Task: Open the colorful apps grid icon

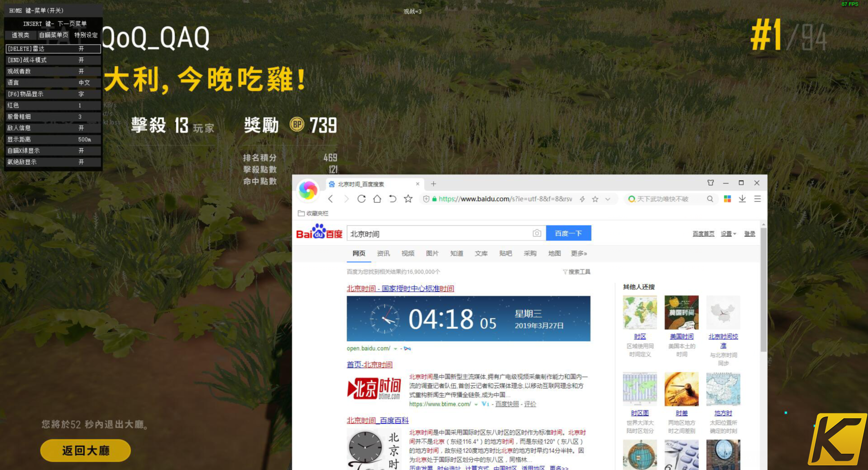Action: click(727, 199)
